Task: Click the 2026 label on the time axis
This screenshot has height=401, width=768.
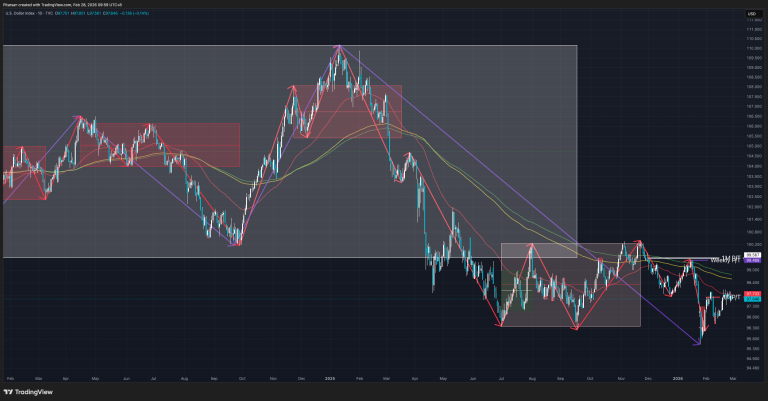Action: [677, 378]
